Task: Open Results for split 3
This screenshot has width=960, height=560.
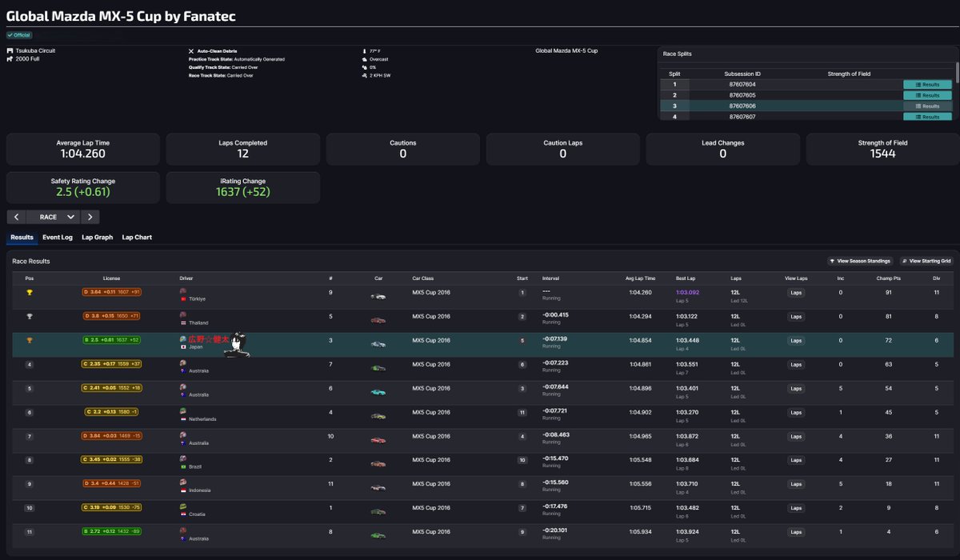Action: [927, 106]
